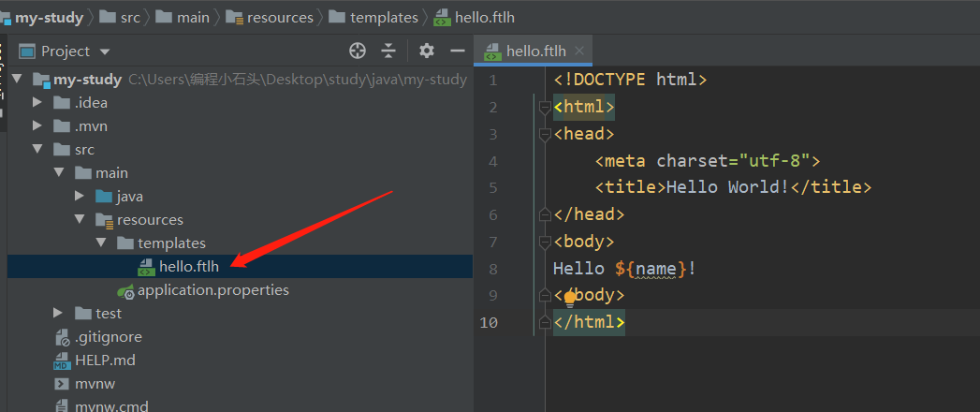Click the FreeMarker file icon in editor tab
Screen dimensions: 980x412
coord(492,51)
